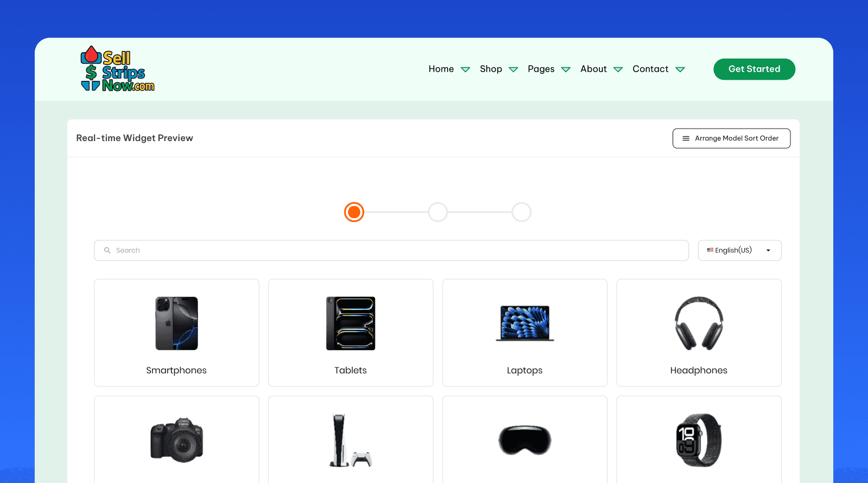
Task: Expand the Pages dropdown arrow
Action: (x=566, y=69)
